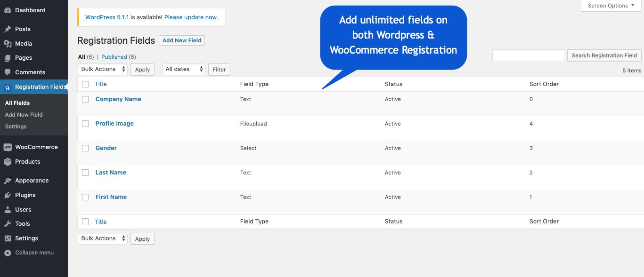Switch to the Published fields view
Image resolution: width=644 pixels, height=277 pixels.
114,56
